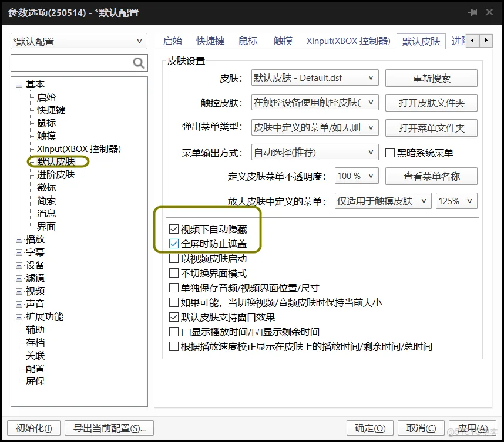Viewport: 504px width, 442px height.
Task: Uncheck 视频下自动隐藏
Action: (x=174, y=230)
